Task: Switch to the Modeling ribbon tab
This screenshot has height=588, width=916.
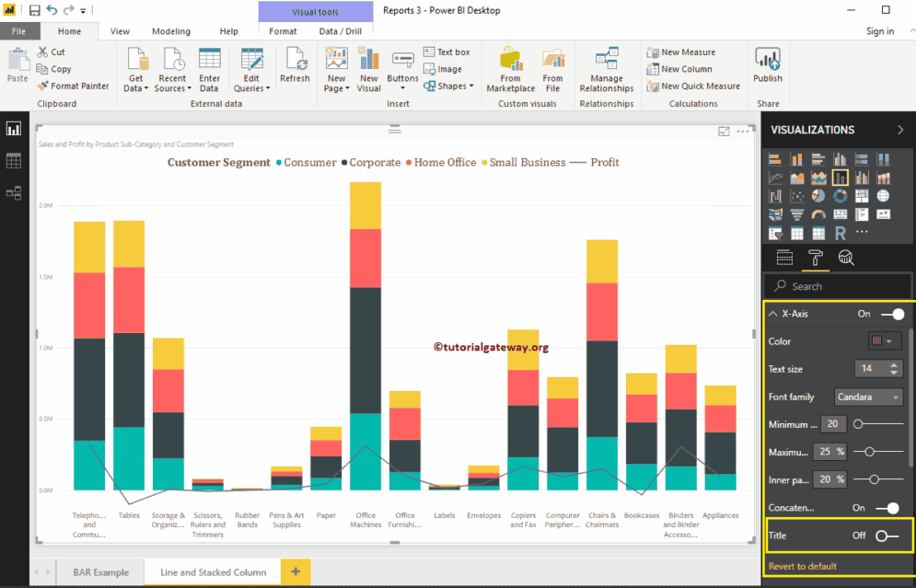Action: (171, 30)
